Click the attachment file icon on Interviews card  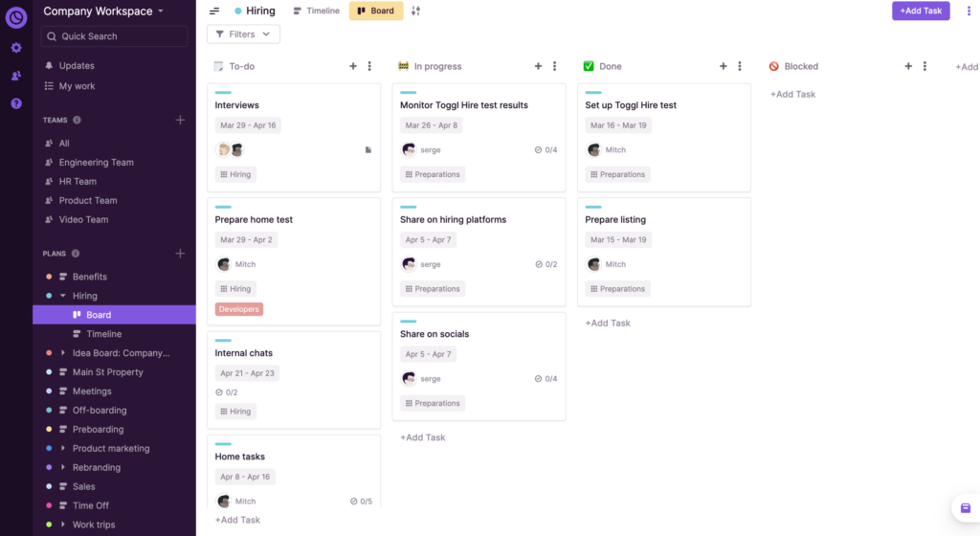[x=368, y=150]
